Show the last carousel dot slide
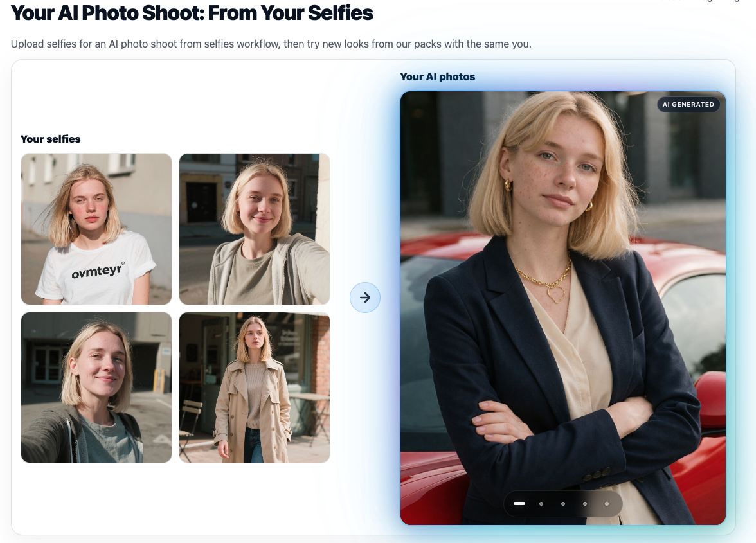This screenshot has width=756, height=543. (607, 504)
